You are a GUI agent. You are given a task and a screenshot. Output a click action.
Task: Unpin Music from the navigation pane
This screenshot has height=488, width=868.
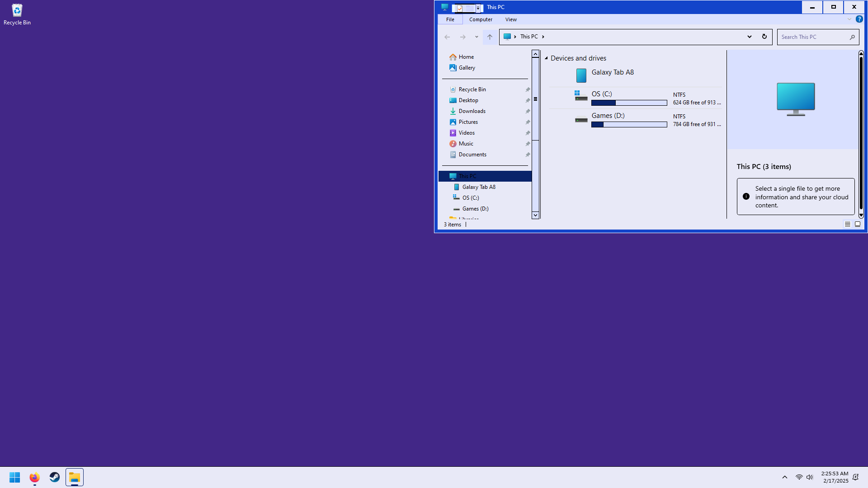click(528, 143)
